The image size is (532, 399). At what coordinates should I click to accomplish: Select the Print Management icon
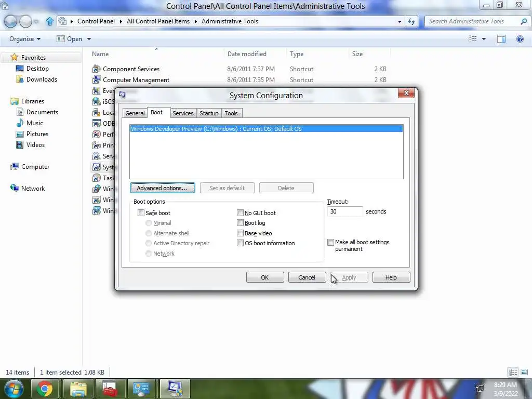pyautogui.click(x=96, y=145)
